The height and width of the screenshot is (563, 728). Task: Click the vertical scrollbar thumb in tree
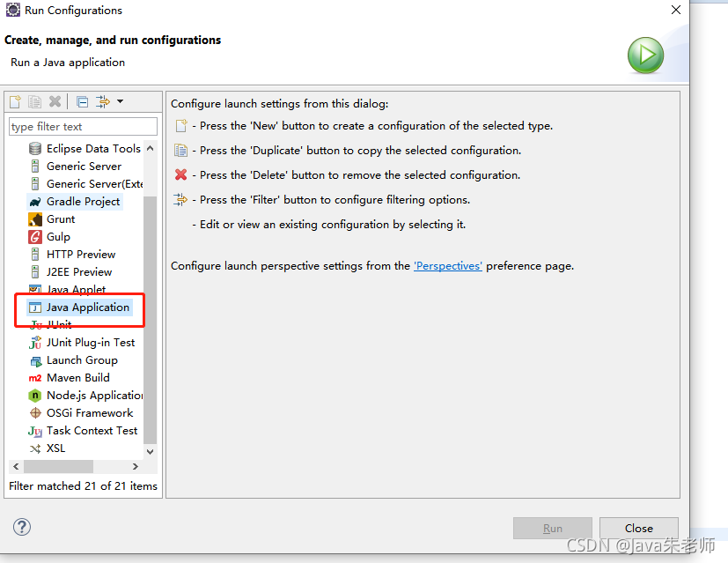tap(150, 320)
